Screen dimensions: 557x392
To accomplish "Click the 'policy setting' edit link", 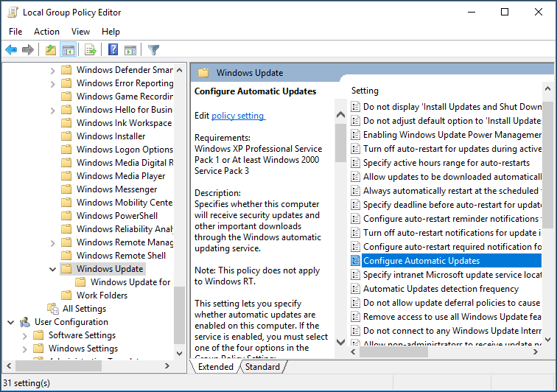I will [x=238, y=116].
